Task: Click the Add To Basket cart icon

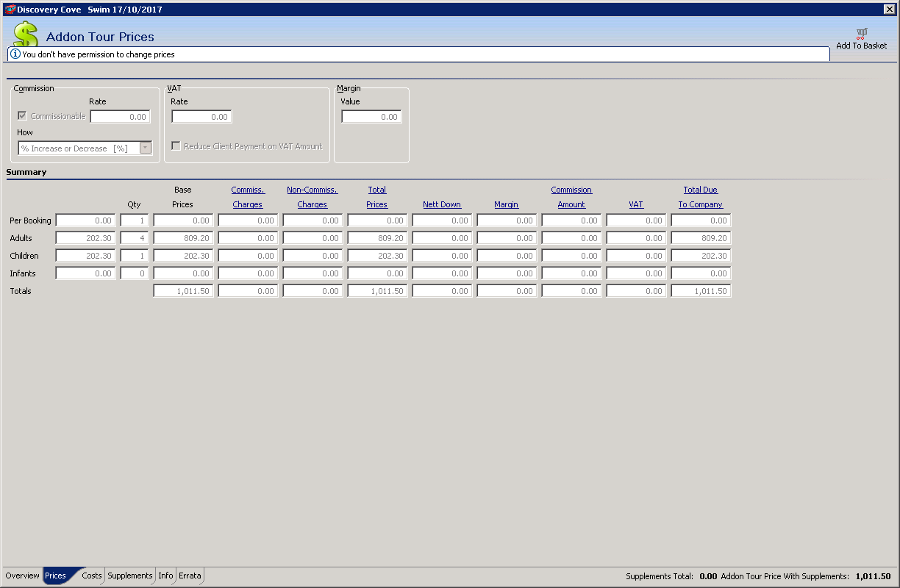Action: pos(862,34)
